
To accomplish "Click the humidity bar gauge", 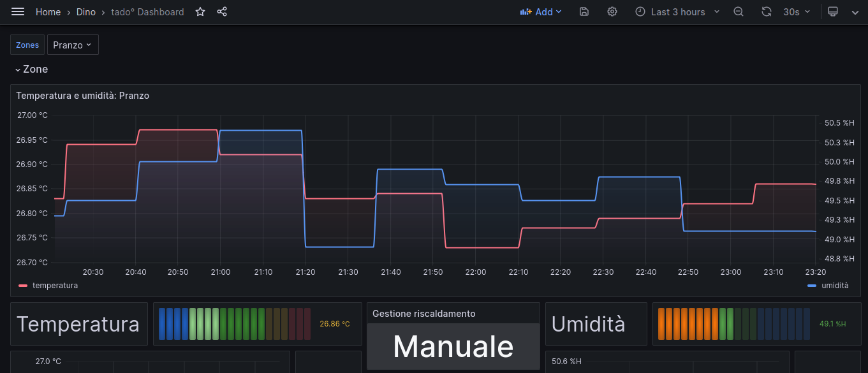I will pyautogui.click(x=735, y=324).
